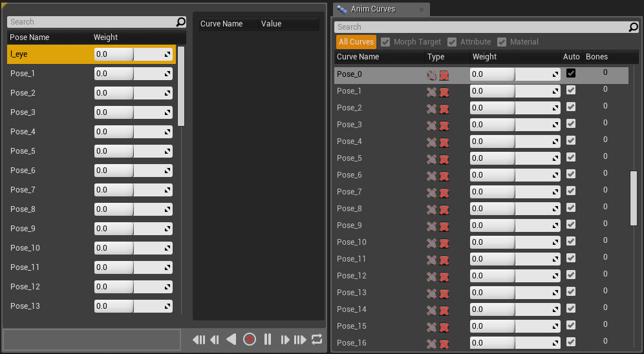Jump to the start of the animation

[199, 339]
